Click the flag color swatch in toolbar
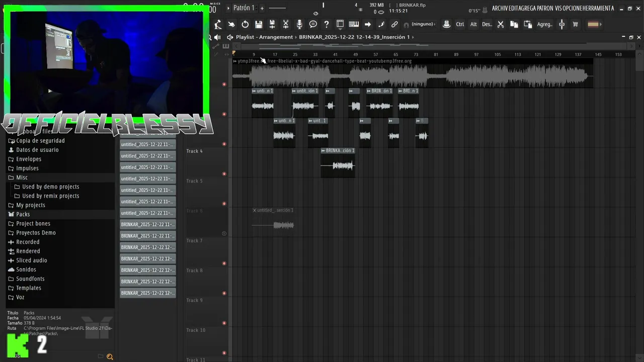Image resolution: width=644 pixels, height=362 pixels. coord(594,24)
